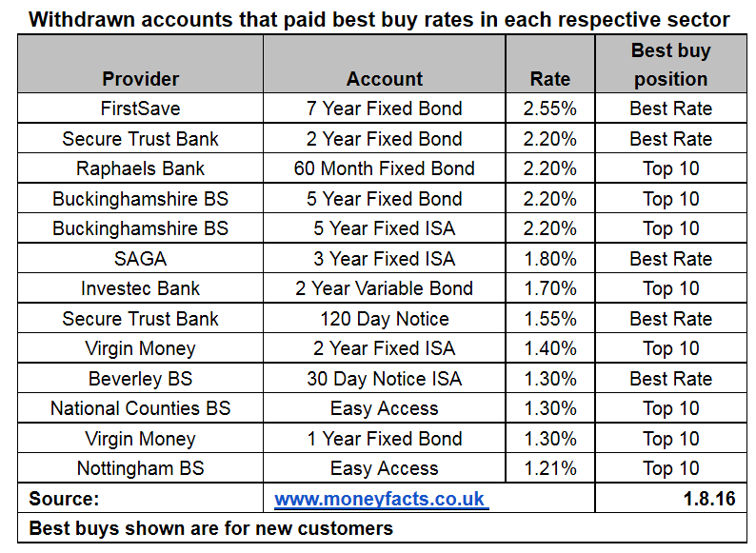Click the 60 Month Fixed Bond cell
This screenshot has width=756, height=553.
tap(384, 168)
